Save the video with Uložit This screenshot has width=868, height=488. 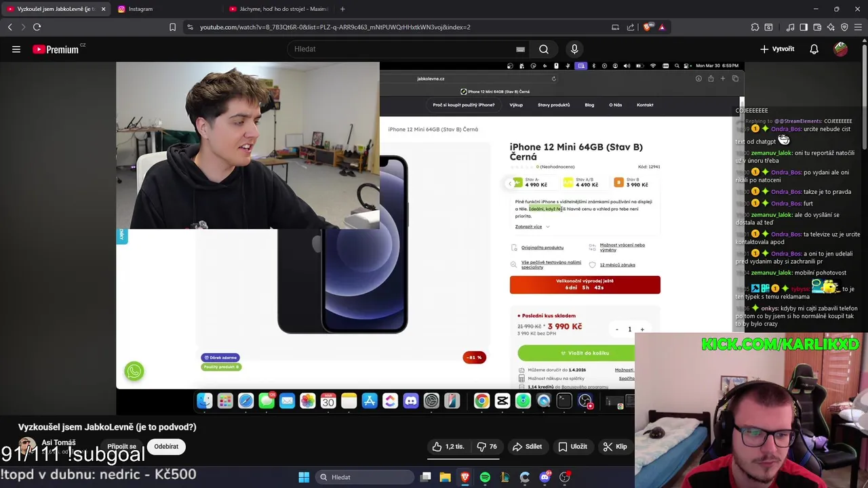(573, 447)
